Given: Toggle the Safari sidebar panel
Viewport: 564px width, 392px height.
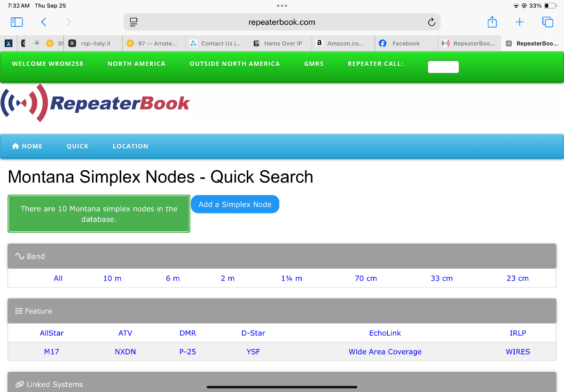Looking at the screenshot, I should point(16,22).
